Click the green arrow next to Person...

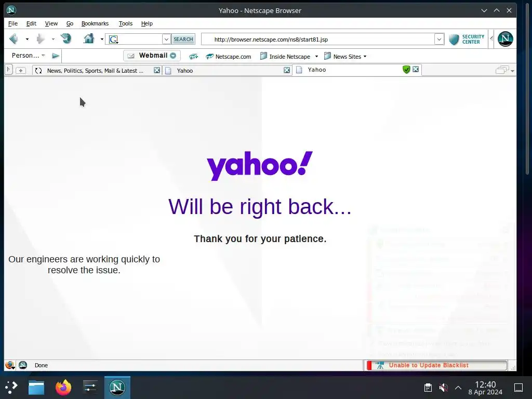56,56
